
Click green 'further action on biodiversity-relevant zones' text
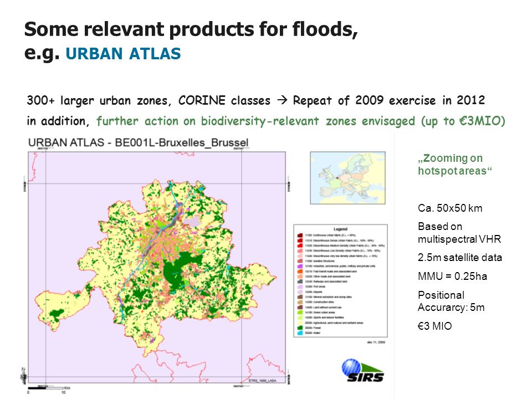click(x=226, y=121)
